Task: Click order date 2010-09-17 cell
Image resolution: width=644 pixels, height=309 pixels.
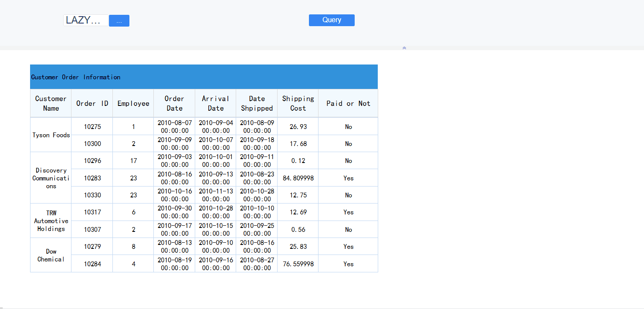Action: [174, 229]
